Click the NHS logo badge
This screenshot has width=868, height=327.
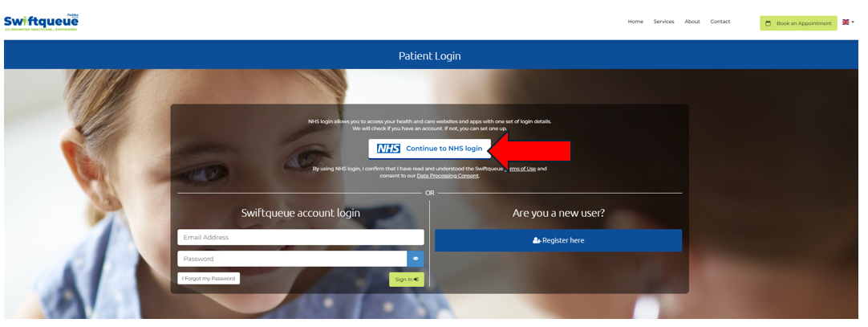[388, 149]
